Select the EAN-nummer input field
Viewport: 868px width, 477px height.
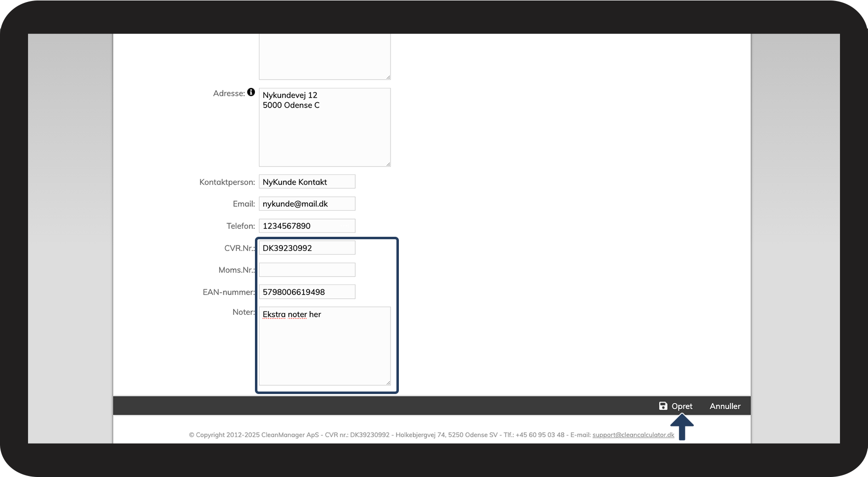click(307, 292)
